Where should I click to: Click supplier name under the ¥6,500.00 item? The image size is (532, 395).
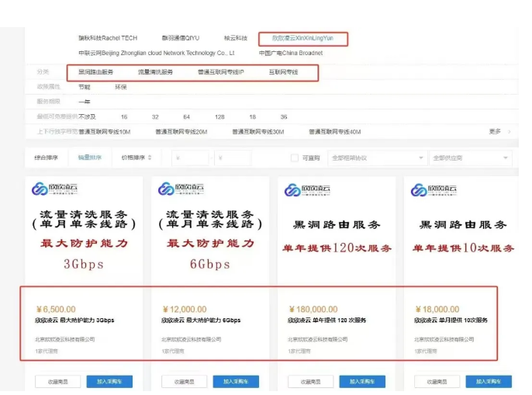[65, 339]
